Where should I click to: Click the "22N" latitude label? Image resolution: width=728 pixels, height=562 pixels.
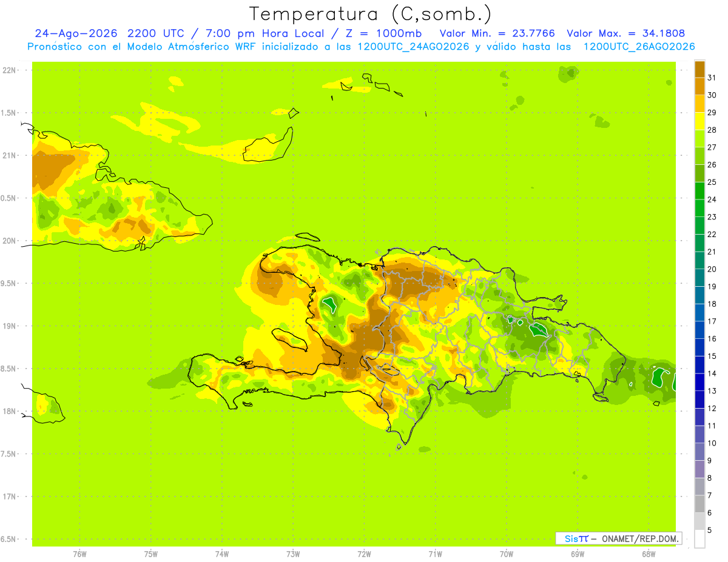[x=10, y=70]
